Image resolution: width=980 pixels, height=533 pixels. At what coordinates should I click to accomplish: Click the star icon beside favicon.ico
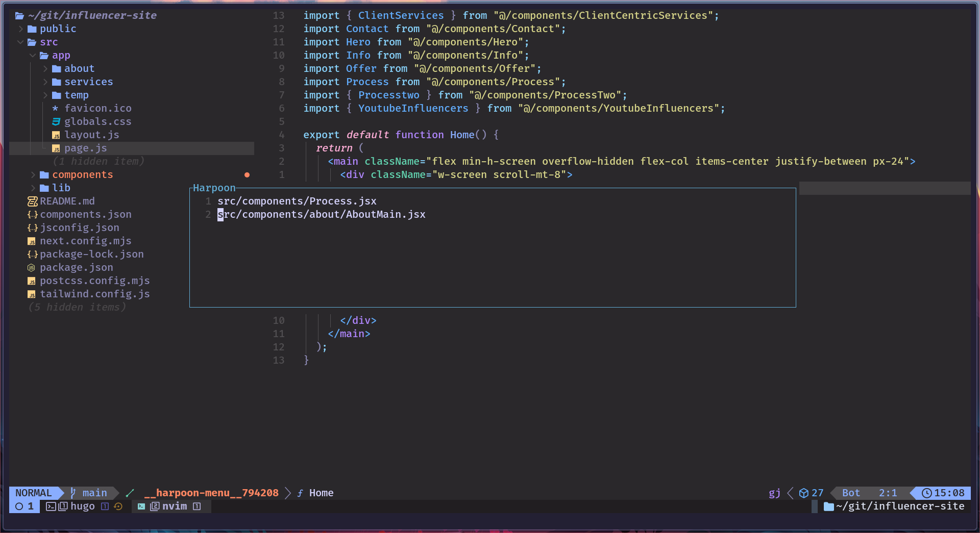[x=55, y=108]
